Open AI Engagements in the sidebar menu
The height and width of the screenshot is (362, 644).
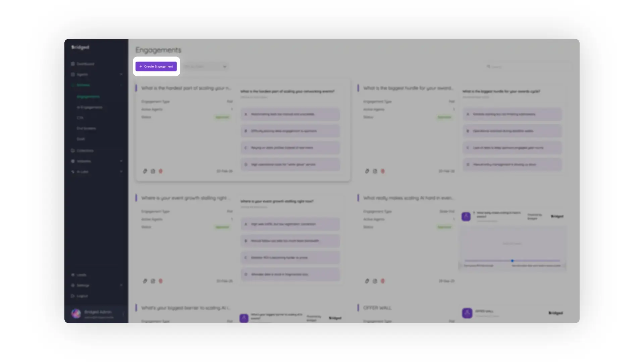pyautogui.click(x=89, y=107)
